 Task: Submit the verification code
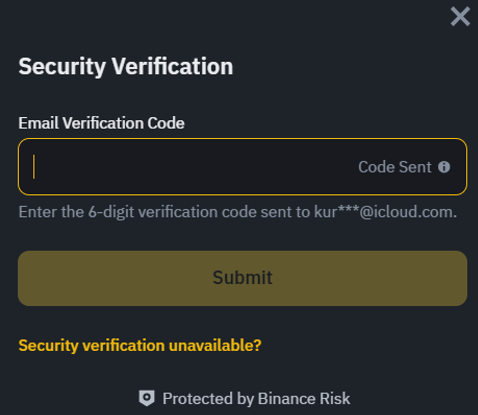242,278
